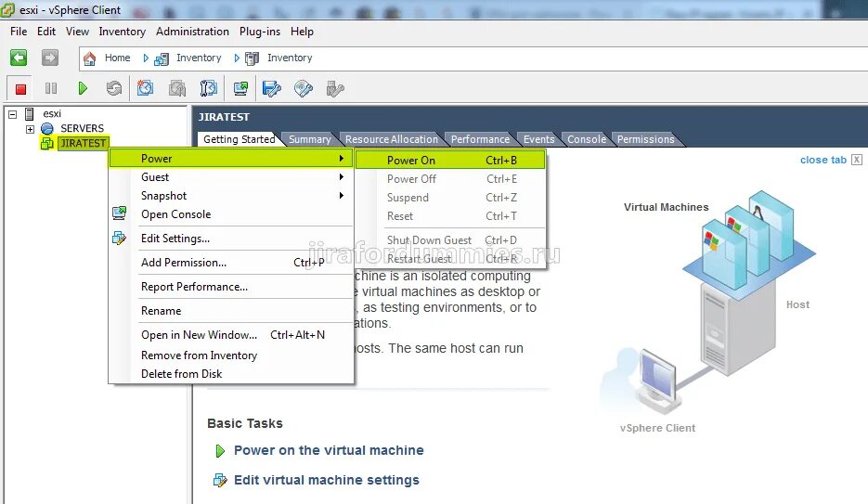Click Edit virtual machine settings link
This screenshot has width=868, height=504.
click(327, 480)
